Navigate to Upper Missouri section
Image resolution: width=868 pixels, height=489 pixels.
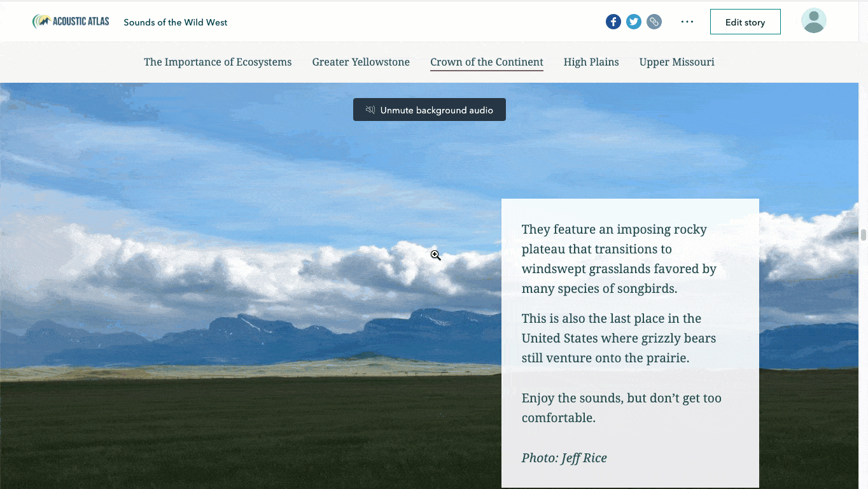click(677, 62)
